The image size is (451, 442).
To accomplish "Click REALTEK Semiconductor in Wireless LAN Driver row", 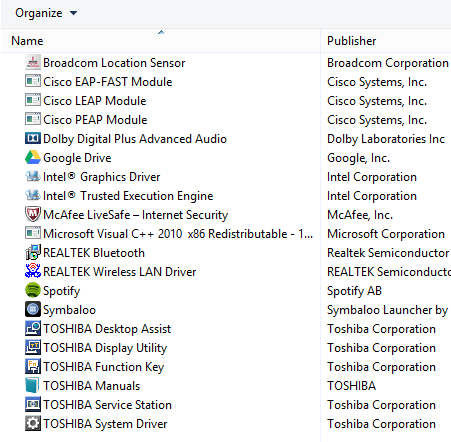I will [x=389, y=272].
